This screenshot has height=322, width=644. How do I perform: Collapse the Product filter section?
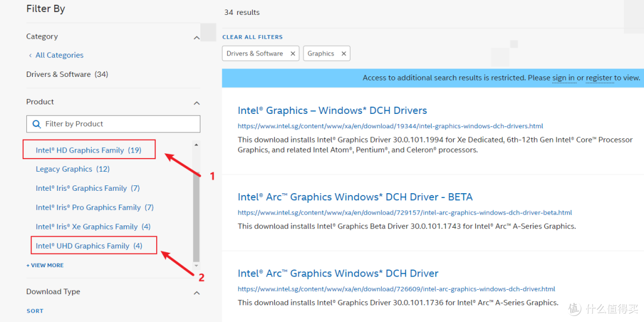click(x=197, y=103)
